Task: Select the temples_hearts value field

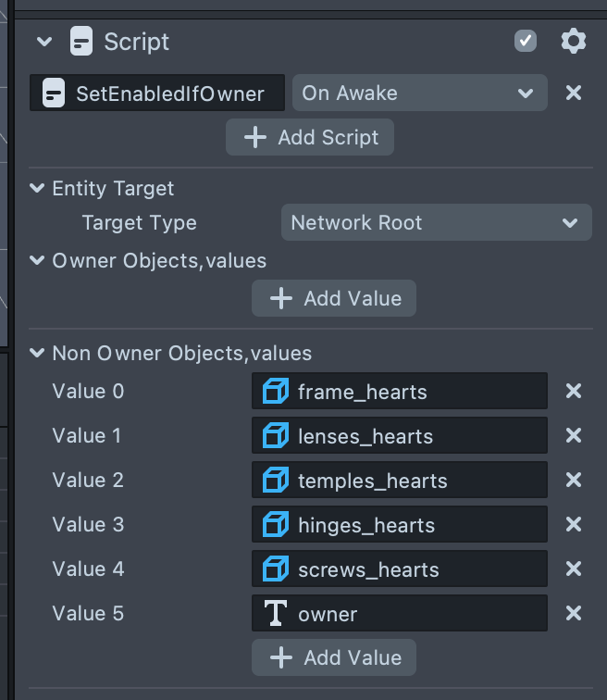Action: point(400,481)
